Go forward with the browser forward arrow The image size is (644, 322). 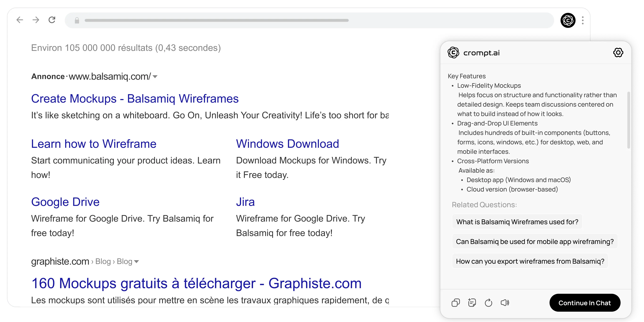pos(36,20)
